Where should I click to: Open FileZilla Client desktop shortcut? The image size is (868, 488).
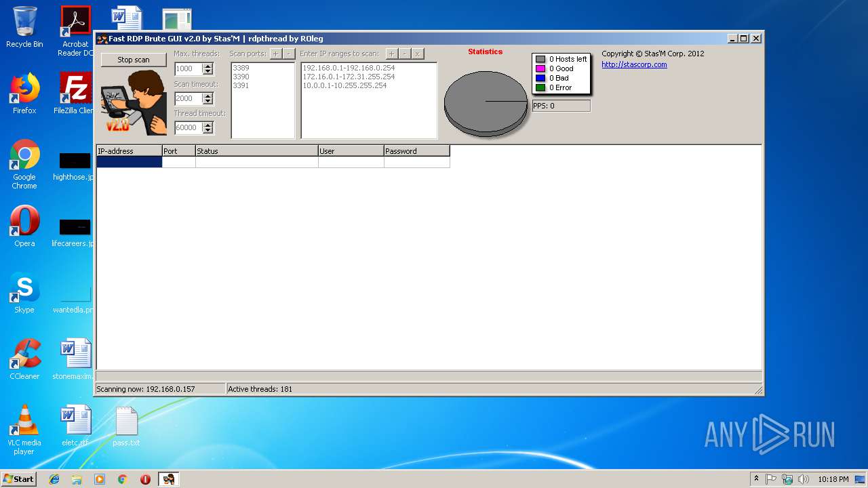(x=75, y=94)
